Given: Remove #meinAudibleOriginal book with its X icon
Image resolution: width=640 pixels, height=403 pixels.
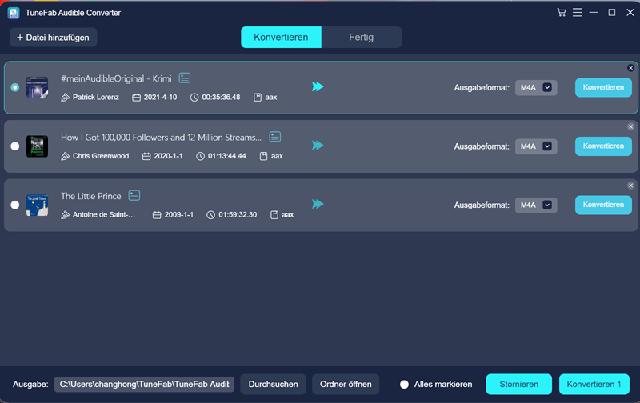Looking at the screenshot, I should (630, 68).
